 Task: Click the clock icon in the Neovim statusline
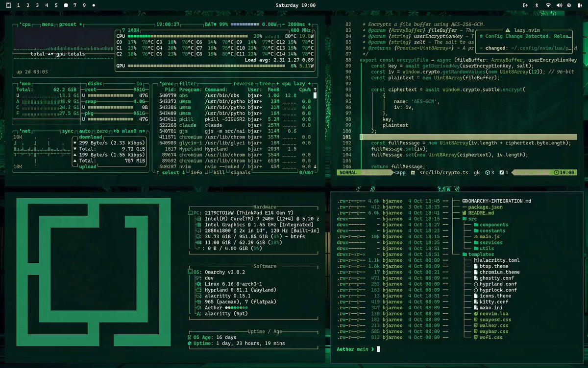pyautogui.click(x=556, y=173)
